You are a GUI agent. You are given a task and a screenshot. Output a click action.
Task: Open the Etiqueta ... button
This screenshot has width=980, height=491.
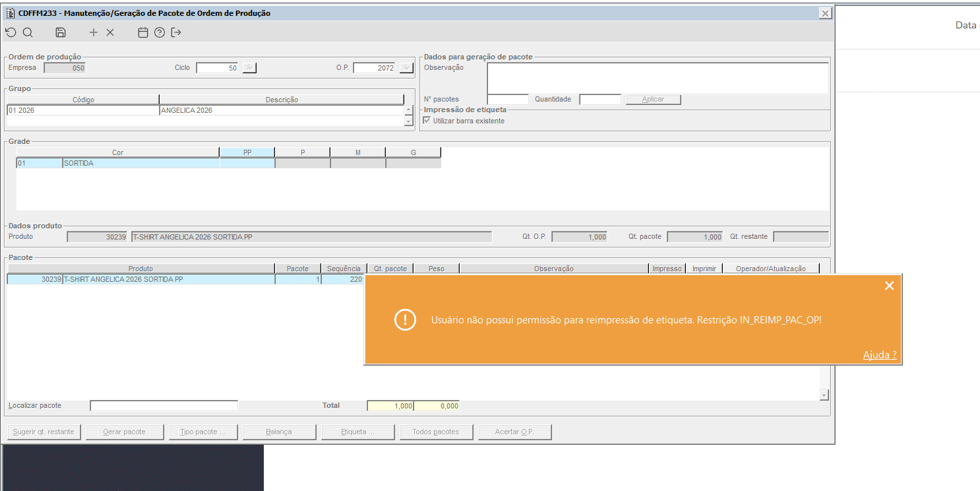point(359,432)
